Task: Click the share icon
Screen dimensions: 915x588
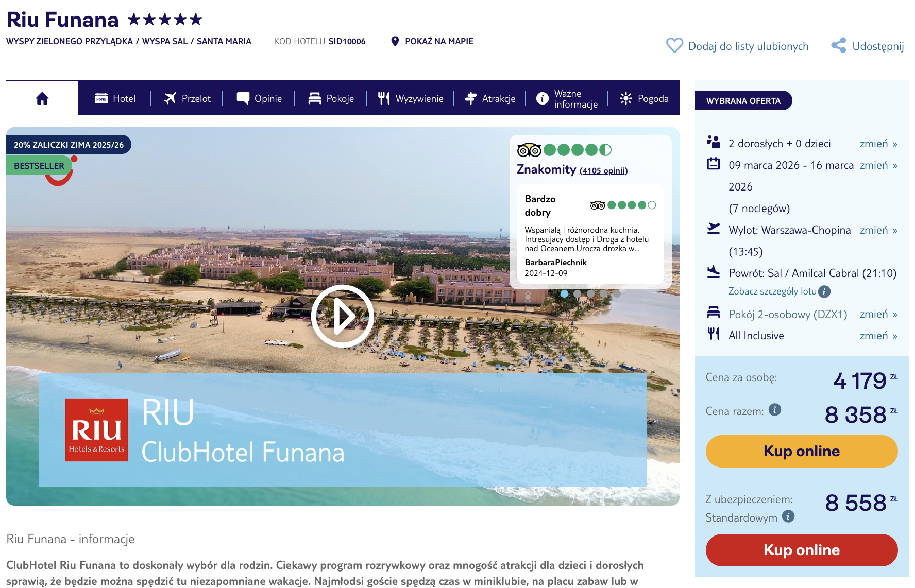Action: click(x=839, y=46)
